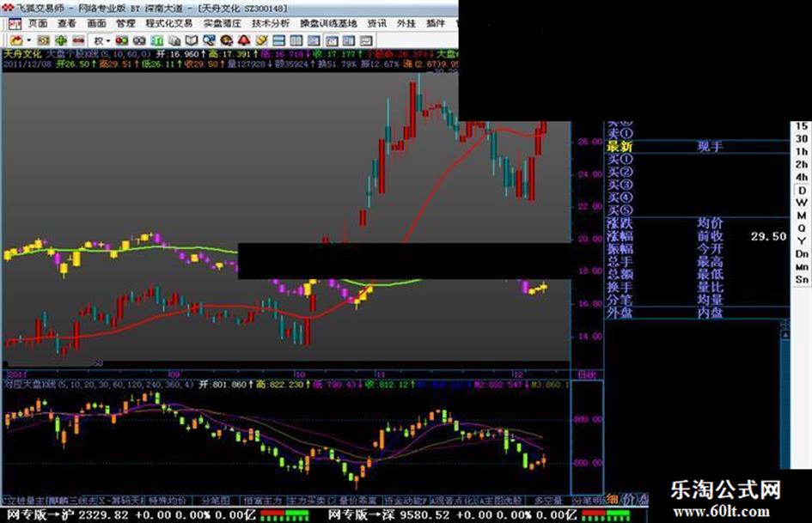Switch chart to the W weekly period
Screen dimensions: 812x523
(801, 203)
